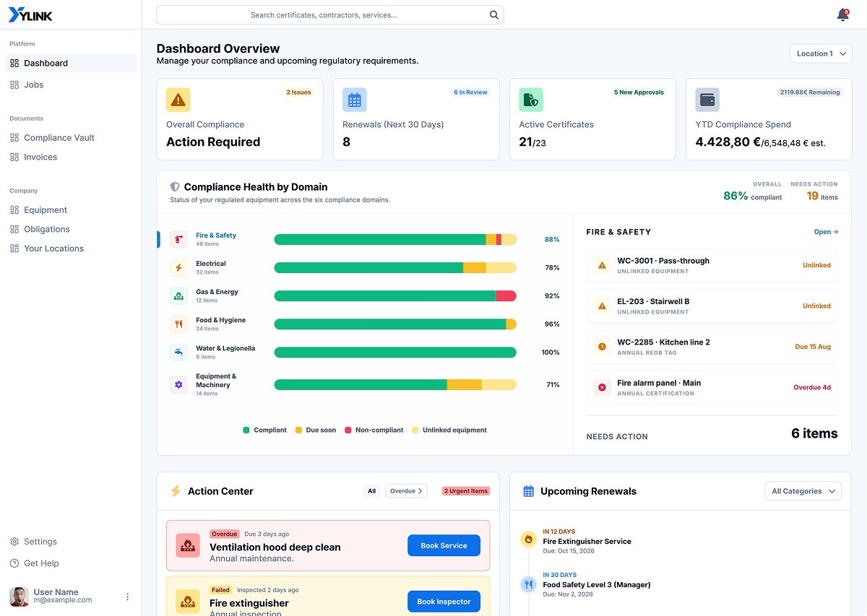Open the Location 1 dropdown
The image size is (867, 616).
tap(821, 53)
